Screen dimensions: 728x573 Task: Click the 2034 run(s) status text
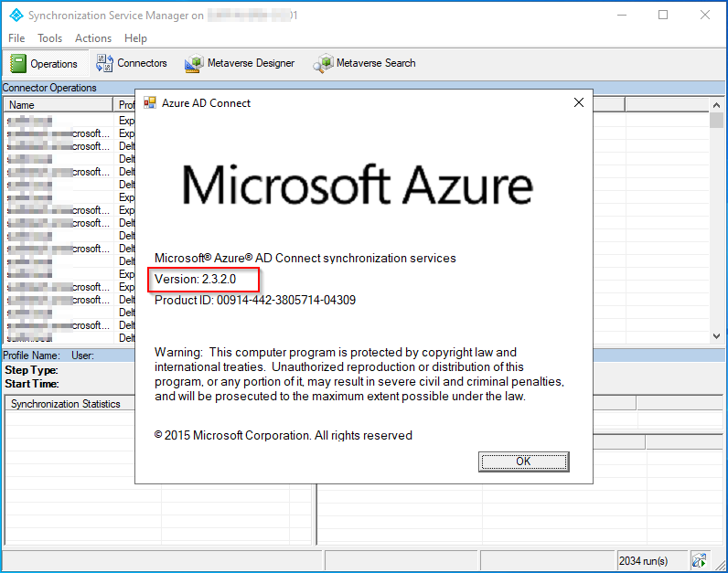pos(643,561)
